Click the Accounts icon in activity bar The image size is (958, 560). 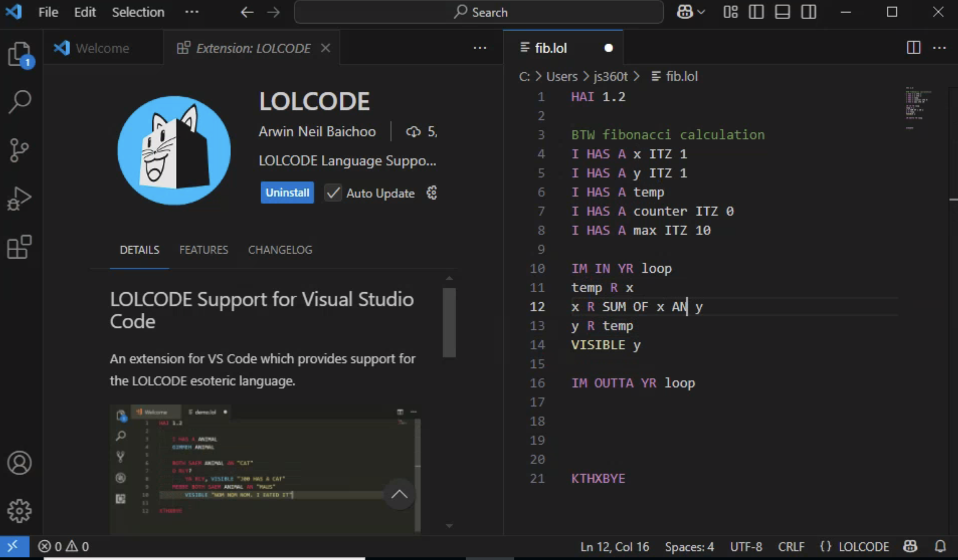pos(19,463)
